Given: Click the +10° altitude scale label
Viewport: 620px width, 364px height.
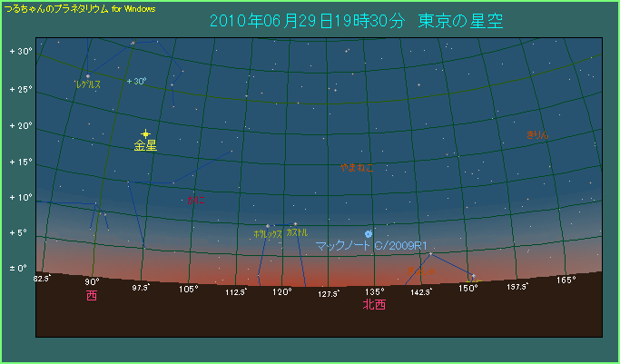Looking at the screenshot, I should point(21,197).
